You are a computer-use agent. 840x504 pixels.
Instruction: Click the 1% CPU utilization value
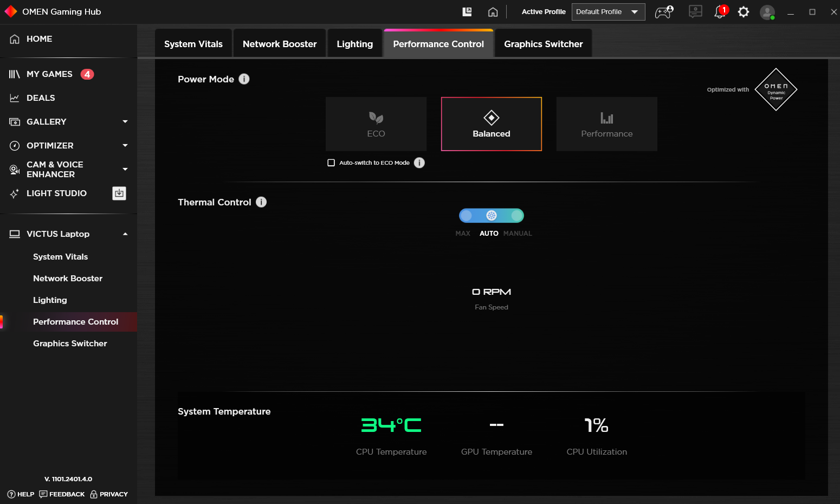596,425
